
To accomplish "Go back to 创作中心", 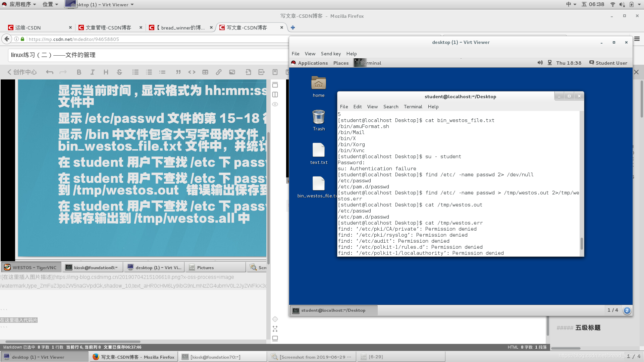I will tap(22, 72).
